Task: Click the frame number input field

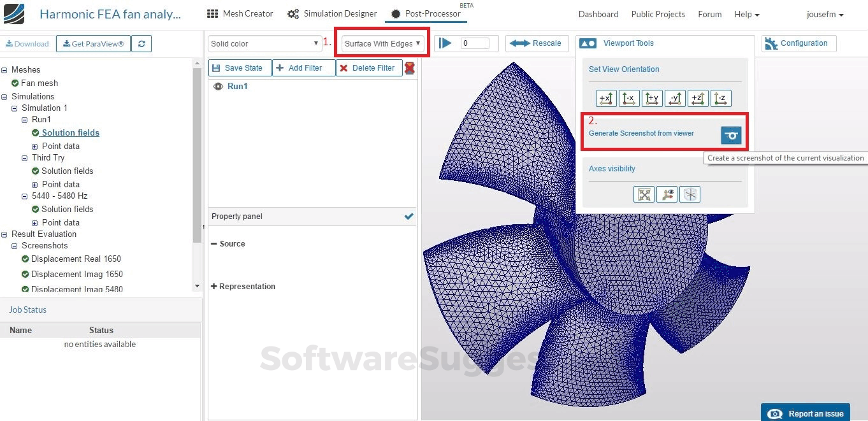Action: point(475,43)
